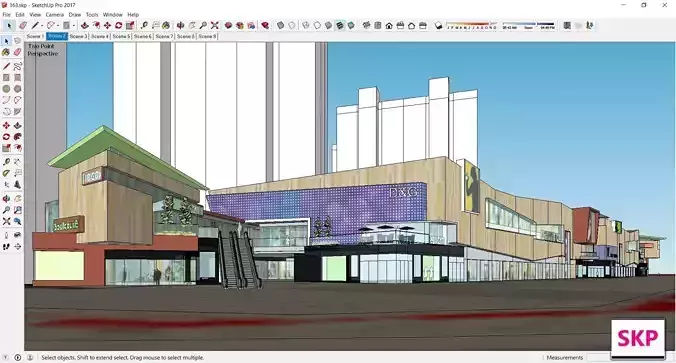
Task: Switch to Scene 9 tab
Action: point(207,37)
